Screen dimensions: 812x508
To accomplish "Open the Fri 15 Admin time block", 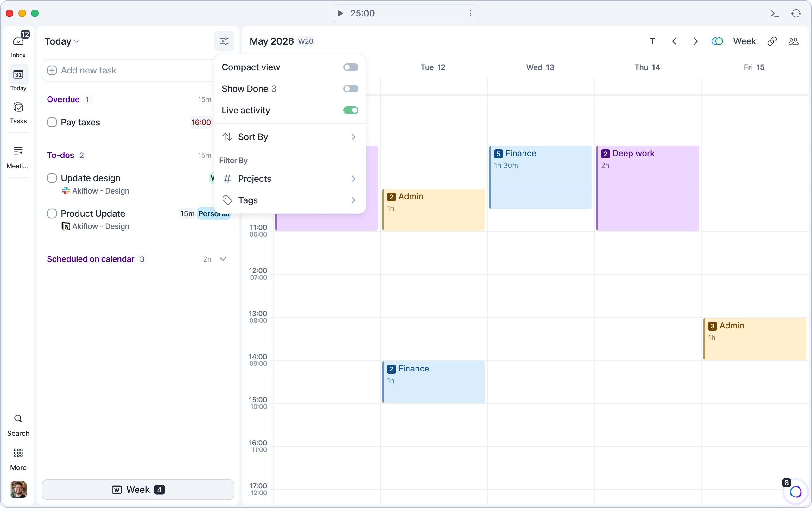I will coord(755,339).
